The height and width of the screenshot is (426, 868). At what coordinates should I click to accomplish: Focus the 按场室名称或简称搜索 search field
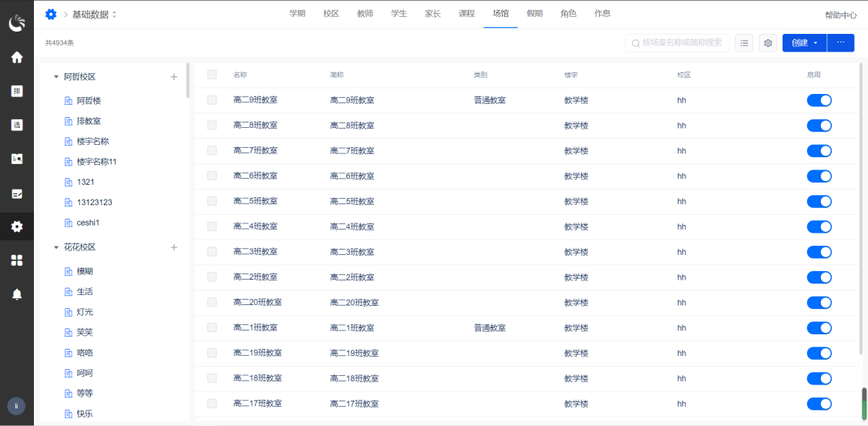point(678,42)
